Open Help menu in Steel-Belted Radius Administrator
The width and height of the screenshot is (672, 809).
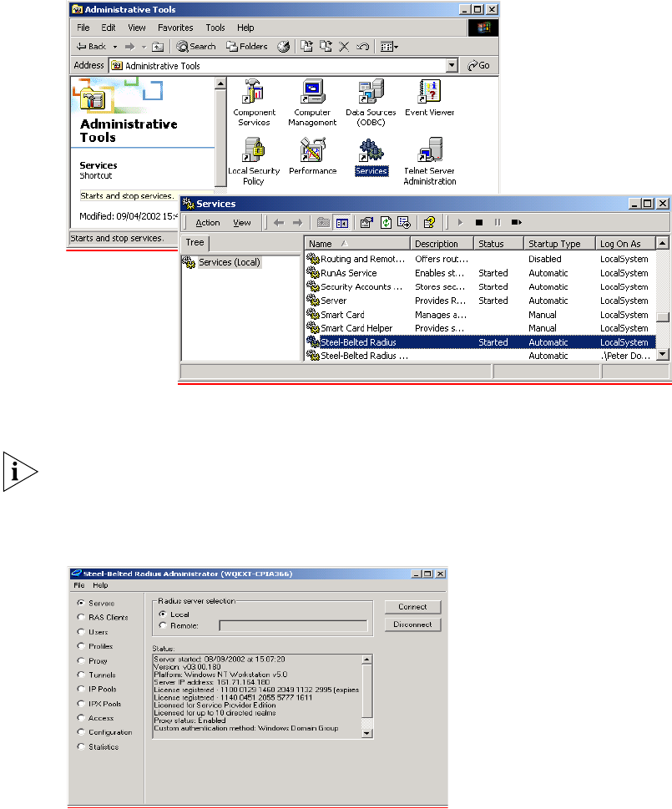[x=100, y=585]
